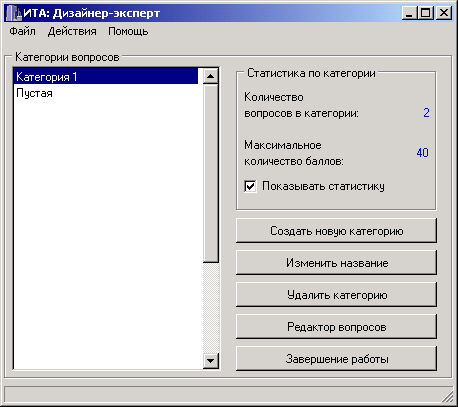Minimize the Дизайнер-эксперт window

410,13
